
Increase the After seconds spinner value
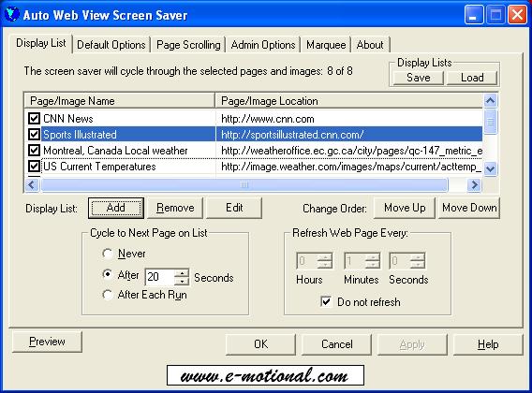click(183, 273)
